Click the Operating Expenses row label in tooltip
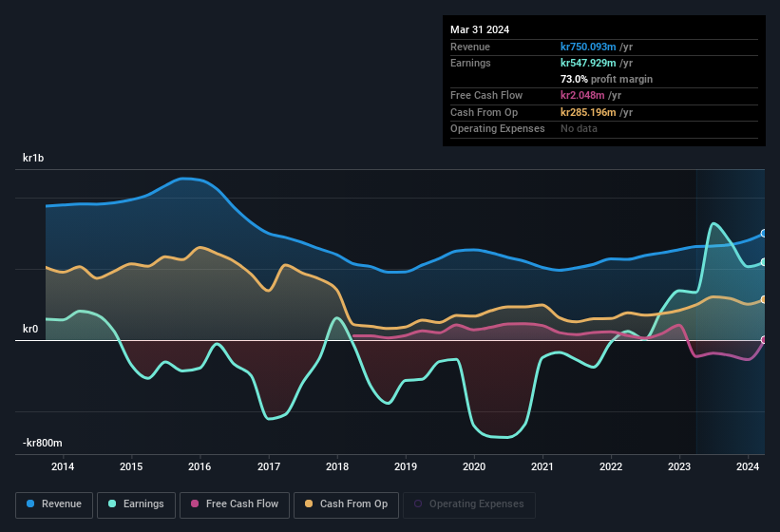 pos(498,129)
